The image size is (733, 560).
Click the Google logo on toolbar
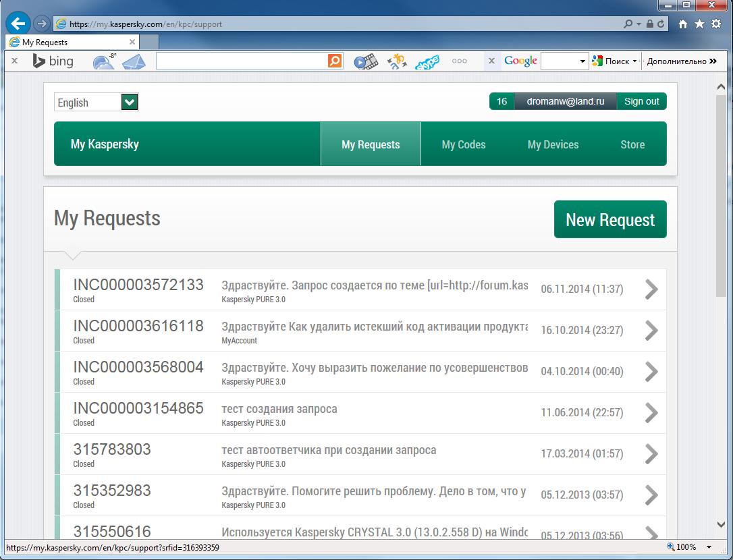(x=520, y=61)
